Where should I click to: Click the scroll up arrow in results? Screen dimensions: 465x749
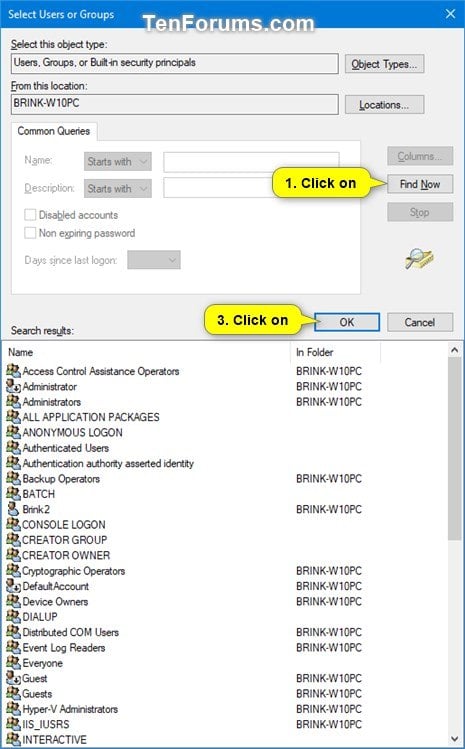[454, 350]
